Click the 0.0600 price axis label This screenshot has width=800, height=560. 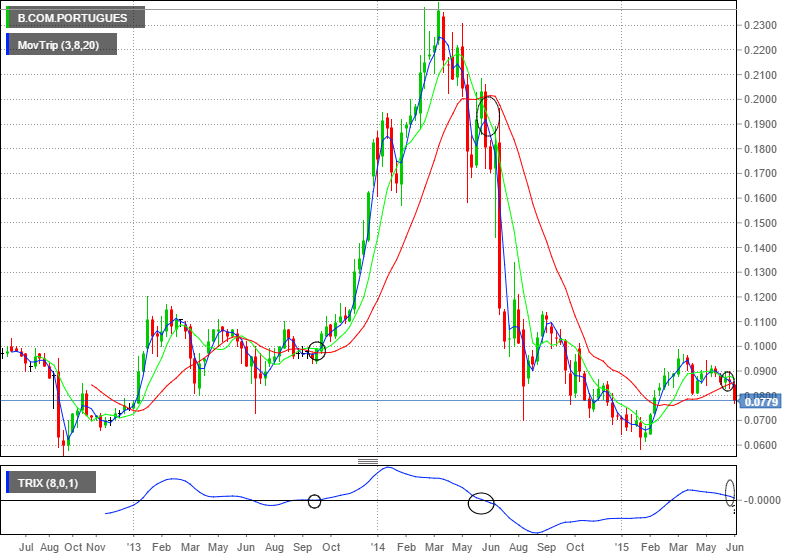point(760,445)
